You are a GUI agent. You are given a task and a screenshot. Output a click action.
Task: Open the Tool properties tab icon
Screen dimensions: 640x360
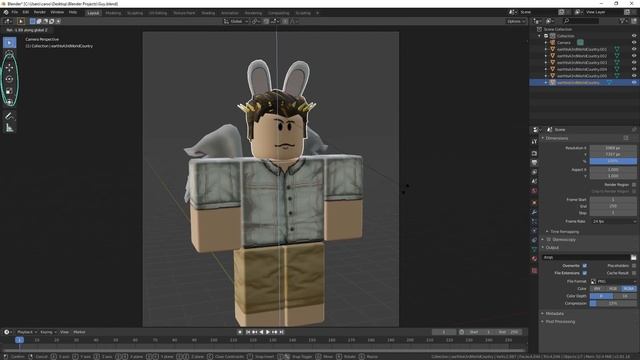[534, 142]
